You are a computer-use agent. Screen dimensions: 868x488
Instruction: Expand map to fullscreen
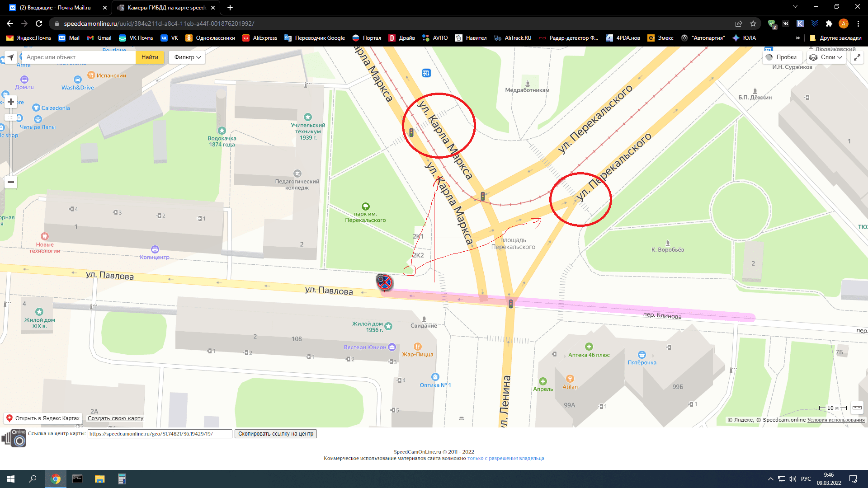click(x=857, y=57)
